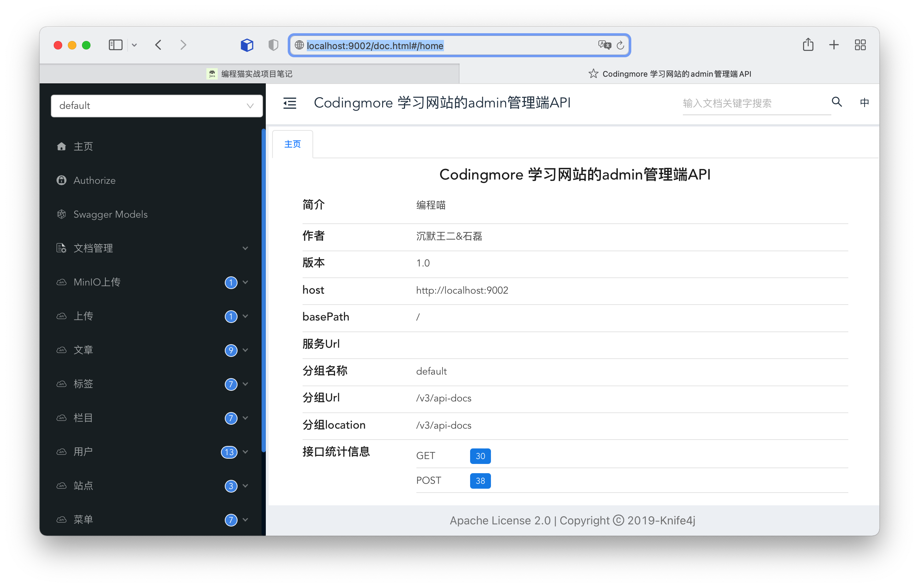Open Authorize in the sidebar
Image resolution: width=919 pixels, height=588 pixels.
pos(94,180)
